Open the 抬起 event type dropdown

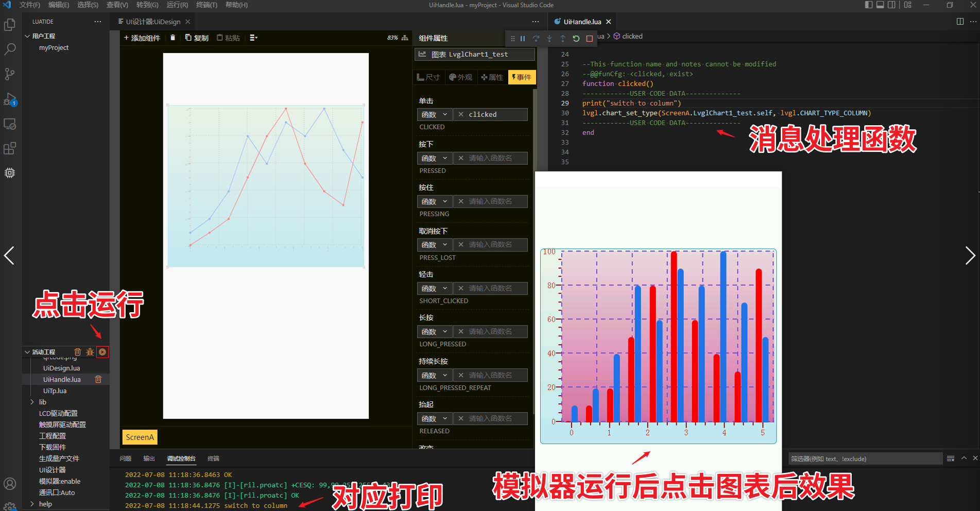(x=435, y=419)
